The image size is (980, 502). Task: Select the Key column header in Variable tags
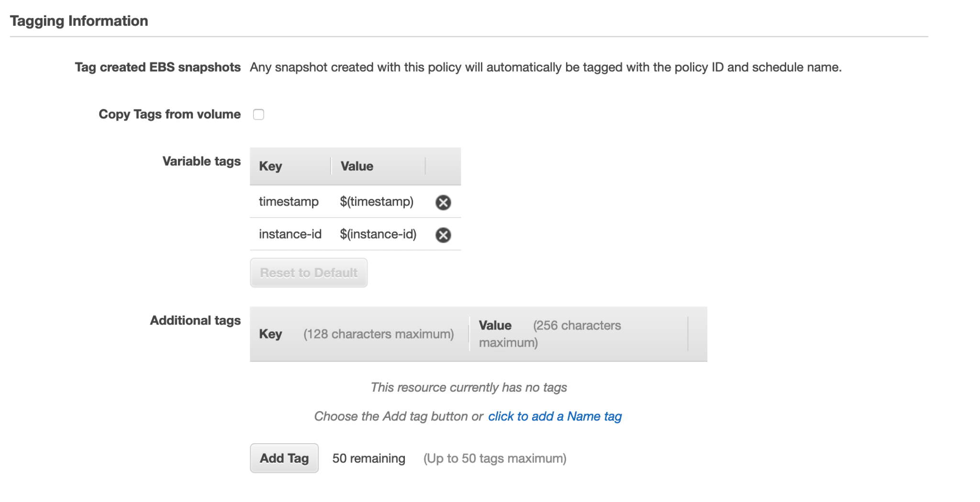point(269,166)
